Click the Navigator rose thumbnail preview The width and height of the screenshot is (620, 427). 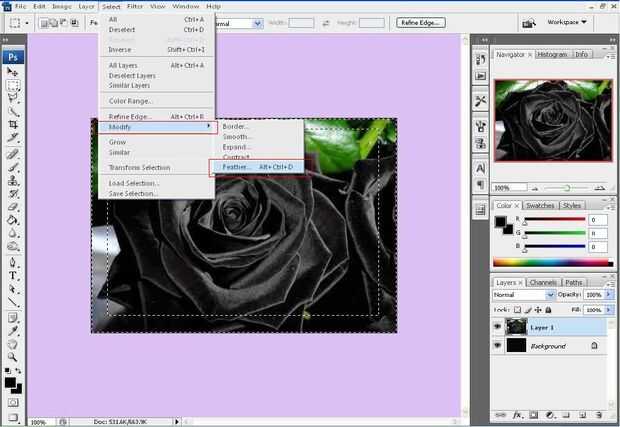tap(553, 118)
